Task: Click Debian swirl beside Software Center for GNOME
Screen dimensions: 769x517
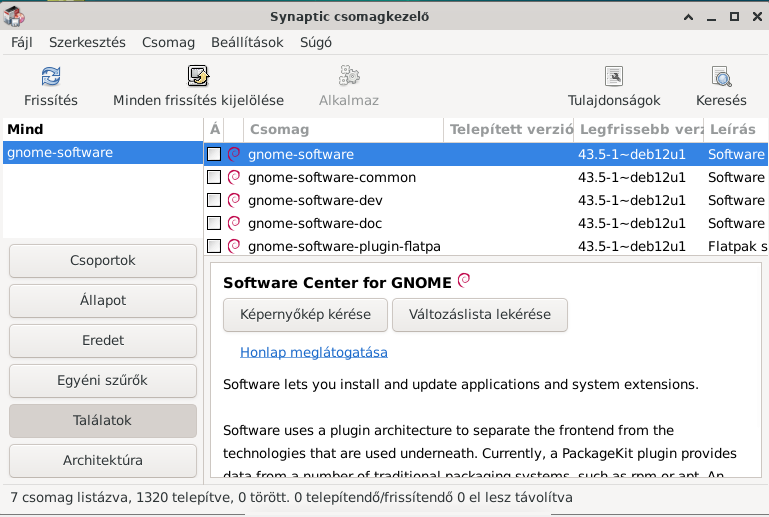Action: coord(464,280)
